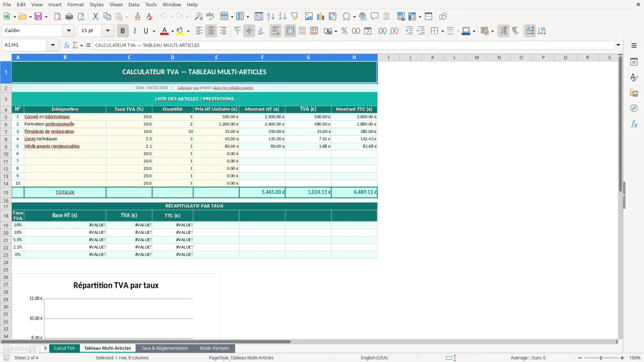Click the Sort Ascending icon

point(271,17)
